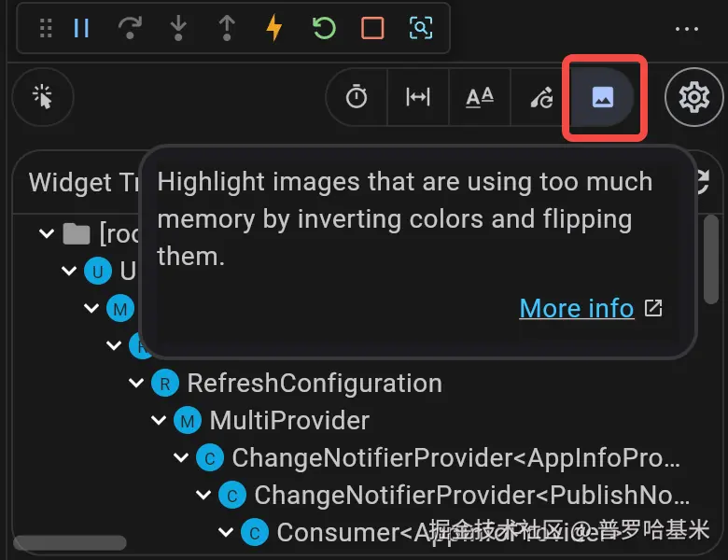Image resolution: width=728 pixels, height=560 pixels.
Task: Click the C icon beside Consumer
Action: point(255,532)
